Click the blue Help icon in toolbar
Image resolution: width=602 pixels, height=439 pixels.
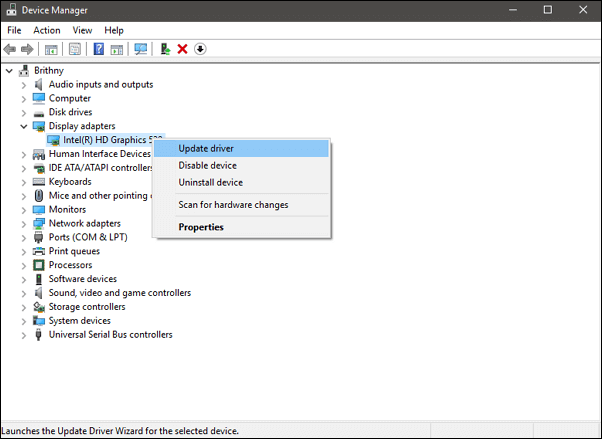click(99, 49)
